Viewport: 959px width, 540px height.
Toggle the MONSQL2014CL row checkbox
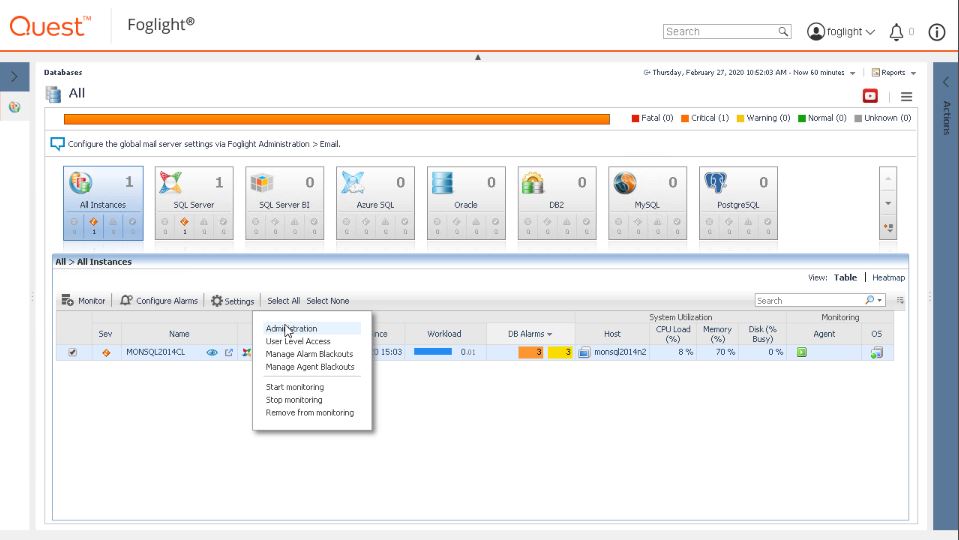point(72,352)
